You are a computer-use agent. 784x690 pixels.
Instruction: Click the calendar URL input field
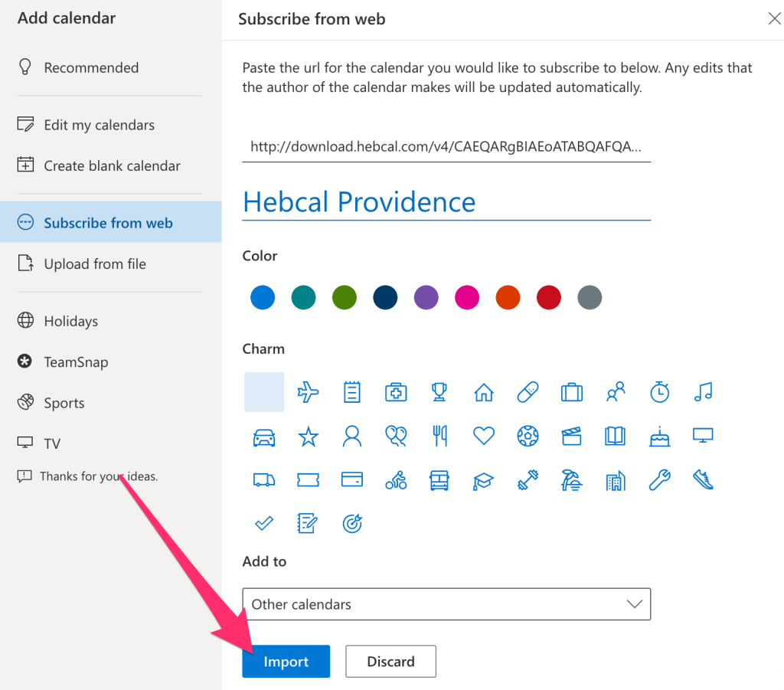[x=446, y=146]
